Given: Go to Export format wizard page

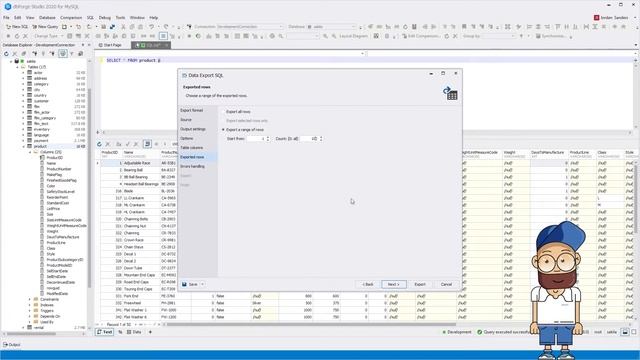Looking at the screenshot, I should [x=191, y=110].
